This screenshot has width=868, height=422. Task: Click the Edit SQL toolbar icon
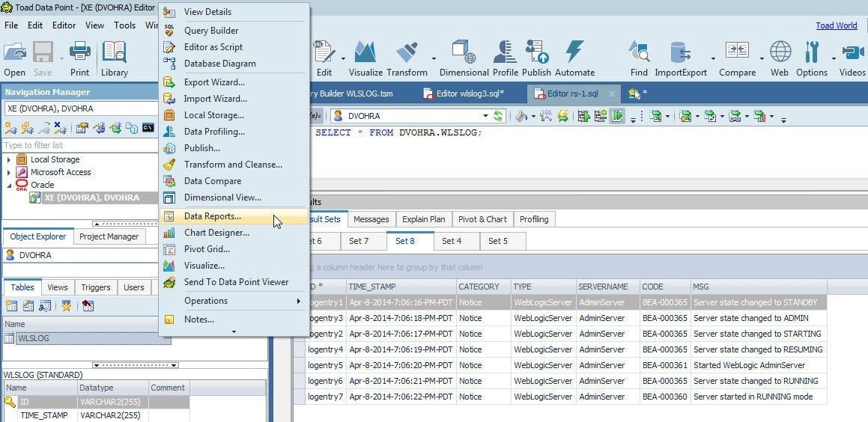point(324,52)
